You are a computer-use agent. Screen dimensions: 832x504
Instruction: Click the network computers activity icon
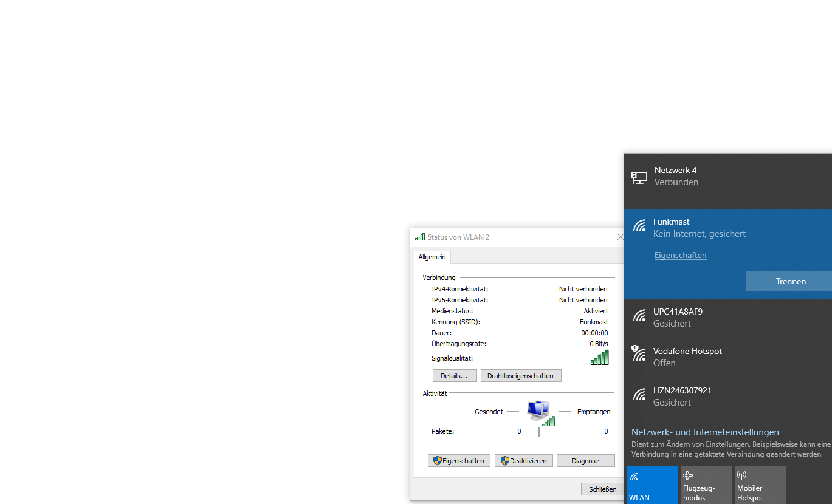[x=540, y=412]
